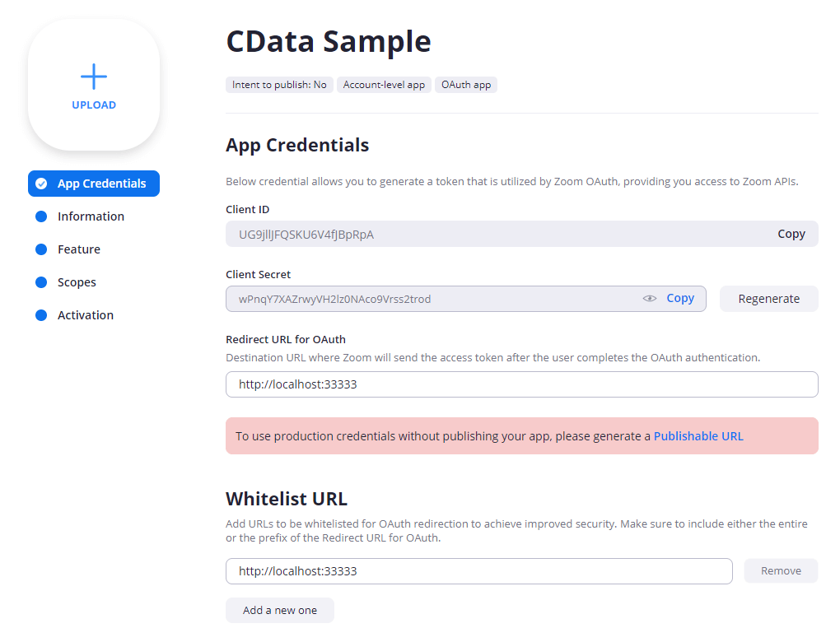Click the App Credentials checkmark icon
Image resolution: width=840 pixels, height=642 pixels.
click(41, 184)
